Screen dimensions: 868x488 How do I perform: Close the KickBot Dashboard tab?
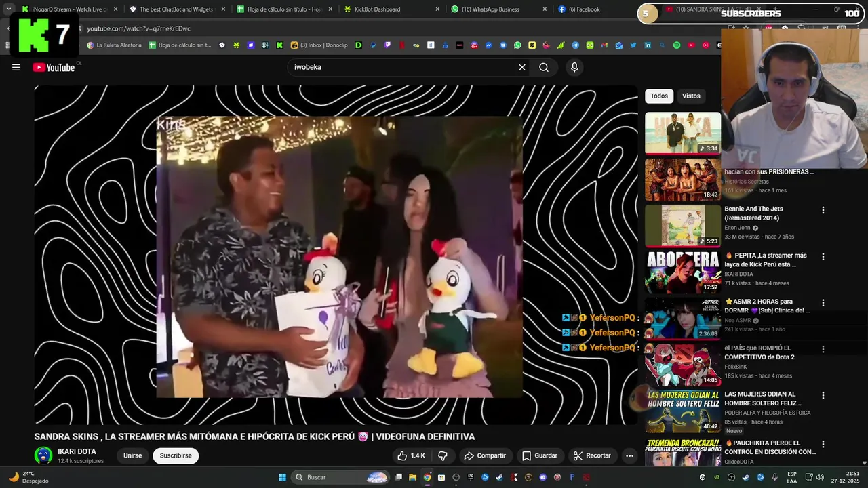437,9
